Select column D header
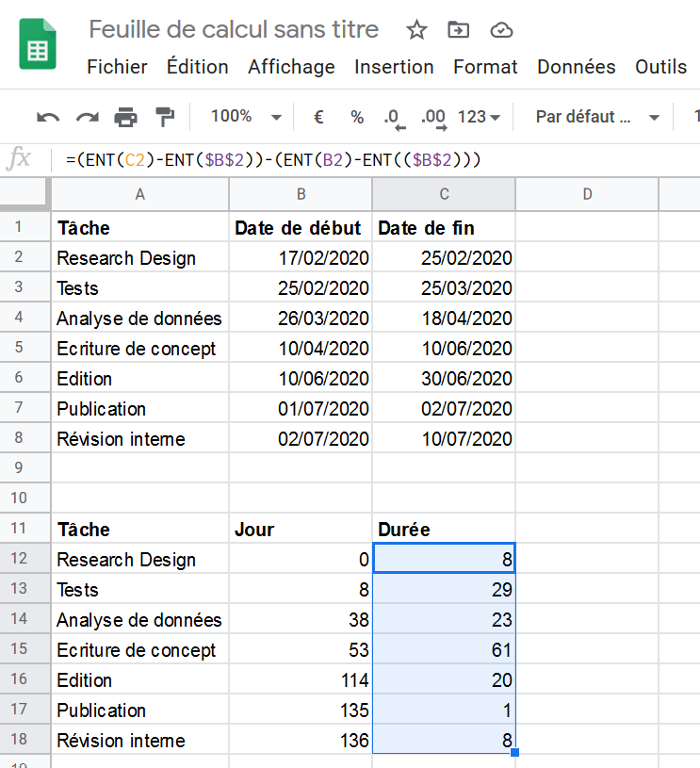The height and width of the screenshot is (768, 700). (587, 194)
